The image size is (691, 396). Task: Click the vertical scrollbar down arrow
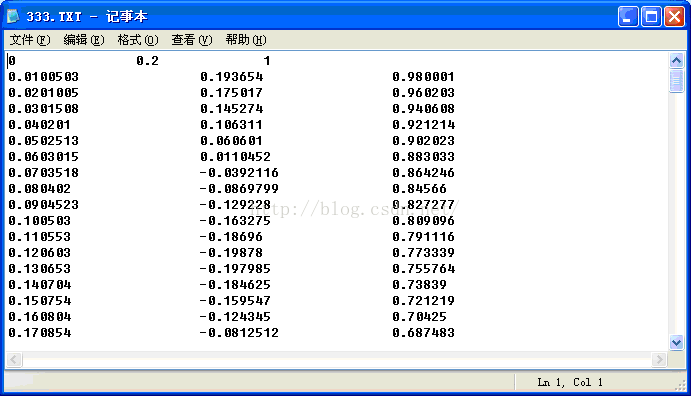tap(676, 342)
